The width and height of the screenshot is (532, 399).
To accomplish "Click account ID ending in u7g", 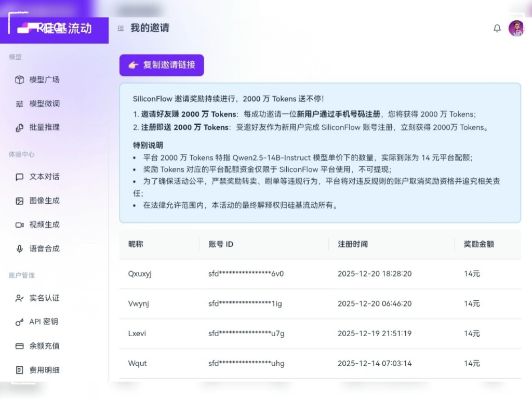I will point(246,334).
